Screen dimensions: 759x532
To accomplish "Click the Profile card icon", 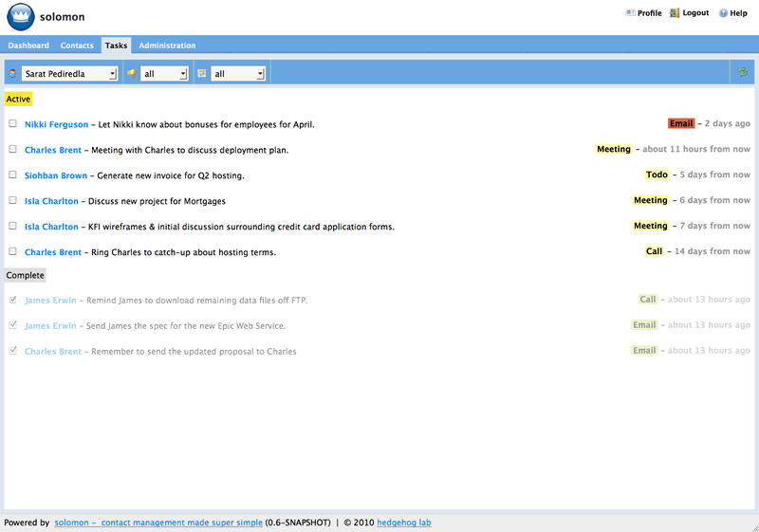I will pyautogui.click(x=630, y=13).
